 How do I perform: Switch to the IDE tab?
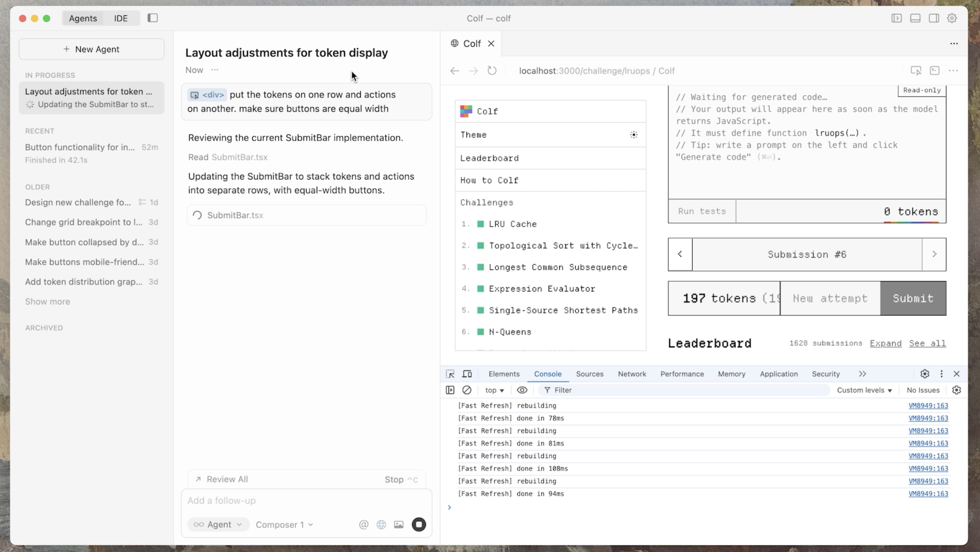point(120,18)
